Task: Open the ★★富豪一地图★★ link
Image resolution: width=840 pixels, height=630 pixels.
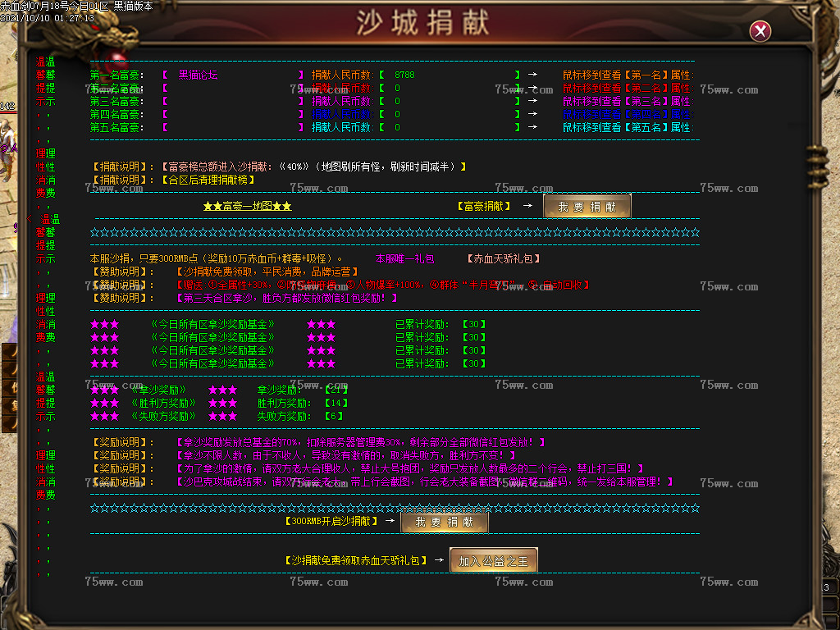Action: pos(248,206)
